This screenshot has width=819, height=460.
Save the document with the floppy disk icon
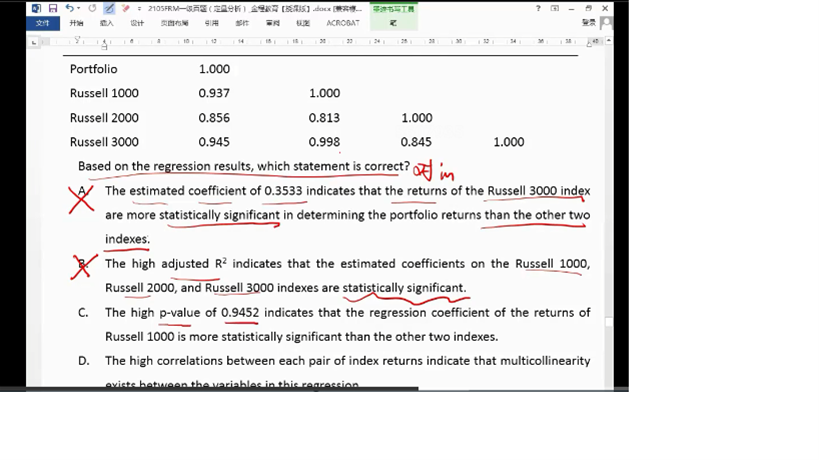pos(53,8)
